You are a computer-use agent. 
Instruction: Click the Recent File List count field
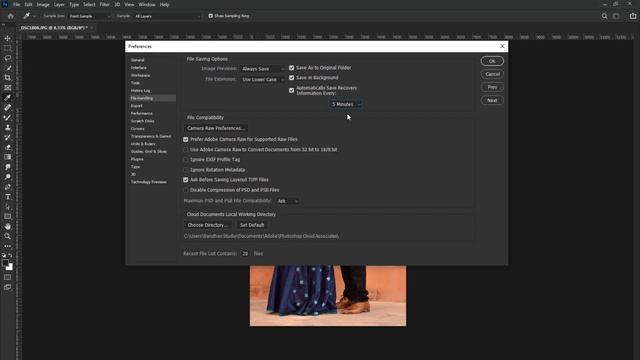tap(245, 253)
